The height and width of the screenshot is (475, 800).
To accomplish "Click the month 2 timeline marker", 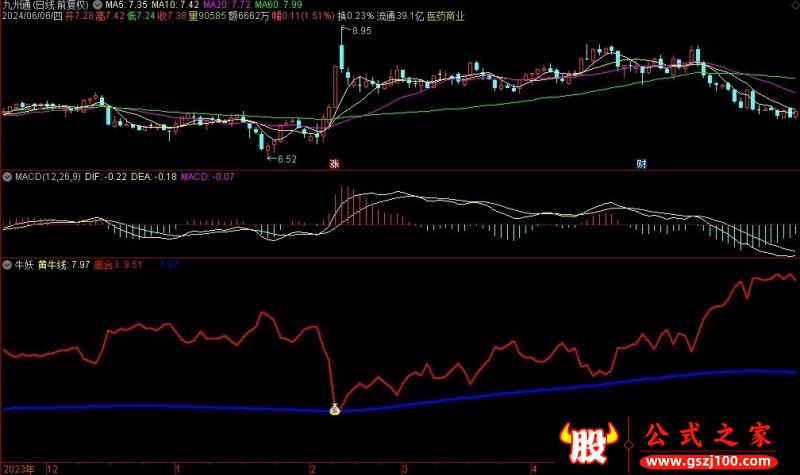I will coord(312,469).
